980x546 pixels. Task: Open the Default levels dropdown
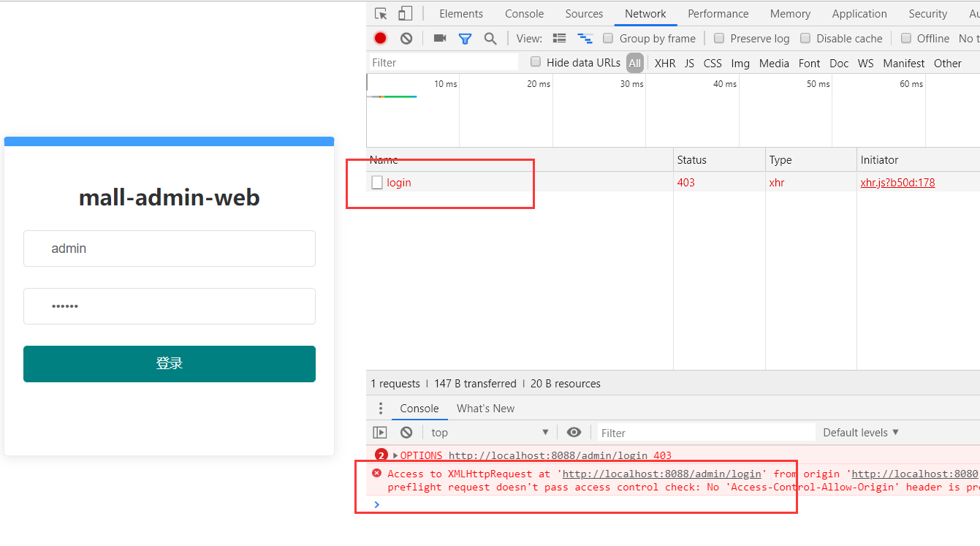pyautogui.click(x=860, y=432)
